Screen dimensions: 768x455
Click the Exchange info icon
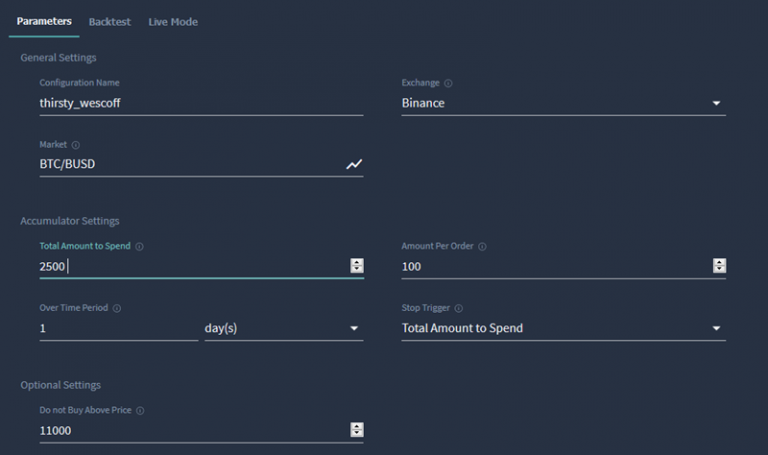pyautogui.click(x=448, y=83)
